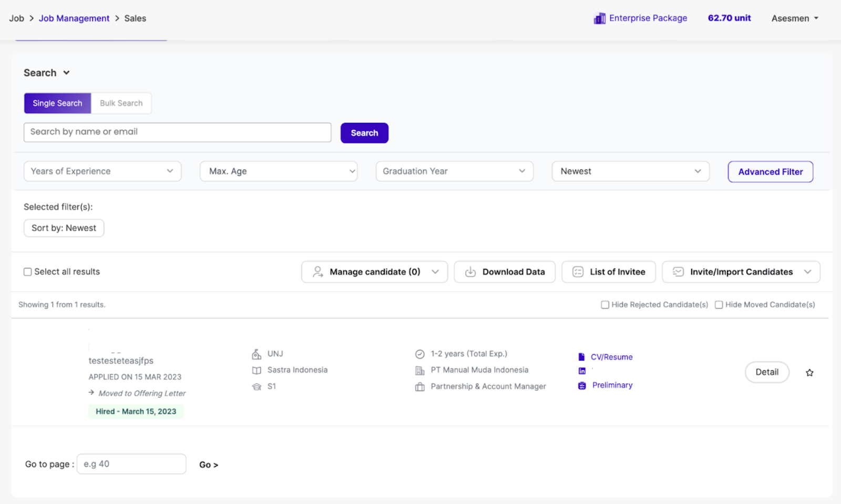Star the candidate testesteteasjfps as favorite
This screenshot has width=841, height=504.
tap(809, 373)
